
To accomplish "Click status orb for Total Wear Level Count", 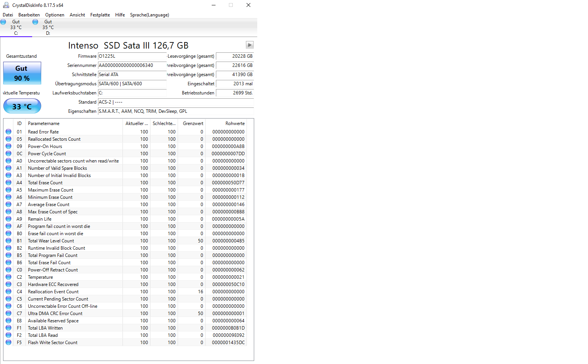I will [x=8, y=240].
